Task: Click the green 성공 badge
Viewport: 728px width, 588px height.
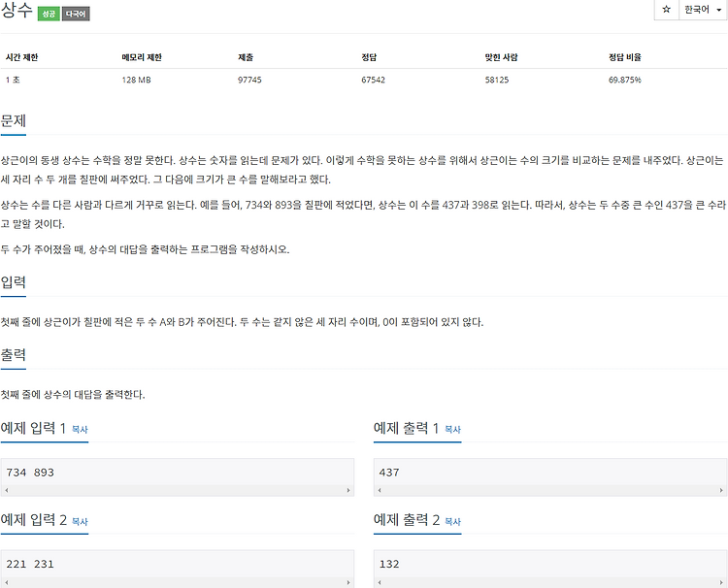Action: click(49, 14)
